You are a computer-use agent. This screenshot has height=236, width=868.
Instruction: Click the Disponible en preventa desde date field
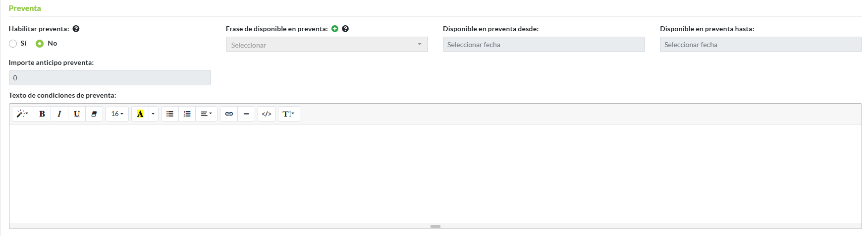pyautogui.click(x=544, y=45)
